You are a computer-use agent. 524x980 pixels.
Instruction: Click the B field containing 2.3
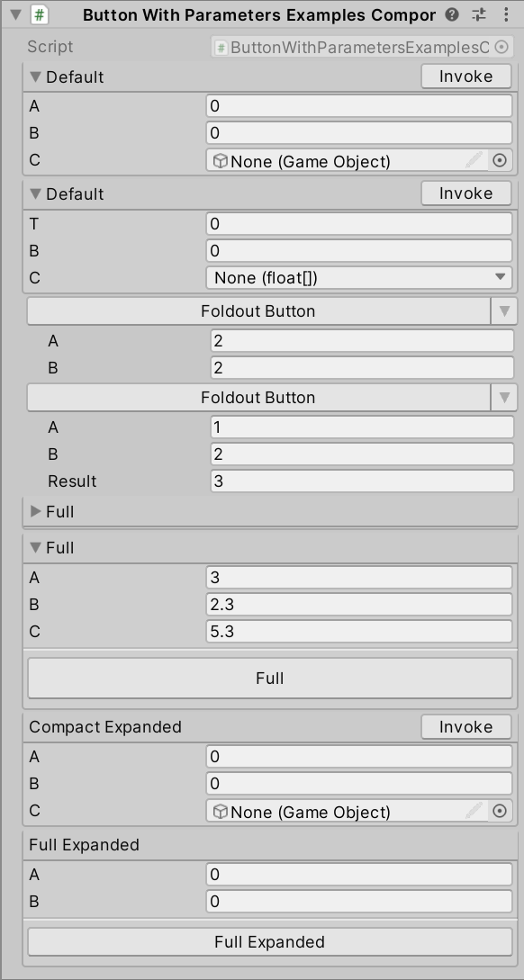[x=359, y=605]
